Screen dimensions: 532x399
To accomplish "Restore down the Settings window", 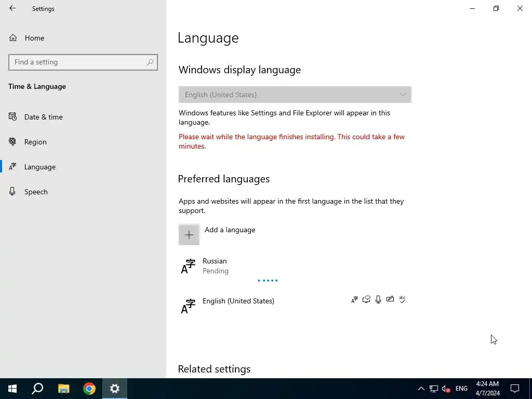I will [496, 8].
